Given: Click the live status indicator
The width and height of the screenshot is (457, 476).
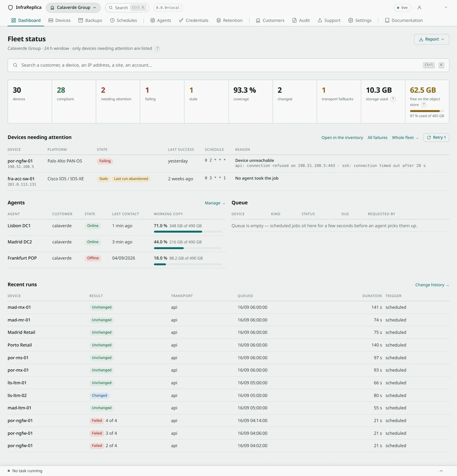Looking at the screenshot, I should tap(402, 8).
